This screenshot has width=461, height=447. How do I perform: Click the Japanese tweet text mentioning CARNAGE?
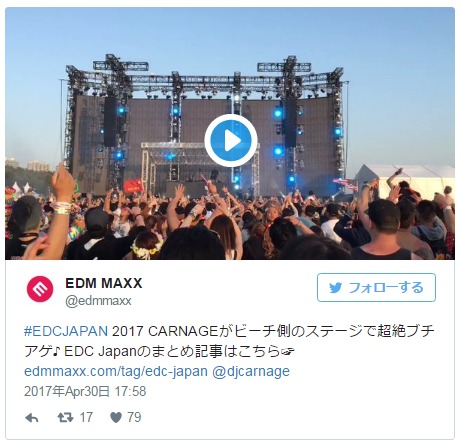[229, 341]
